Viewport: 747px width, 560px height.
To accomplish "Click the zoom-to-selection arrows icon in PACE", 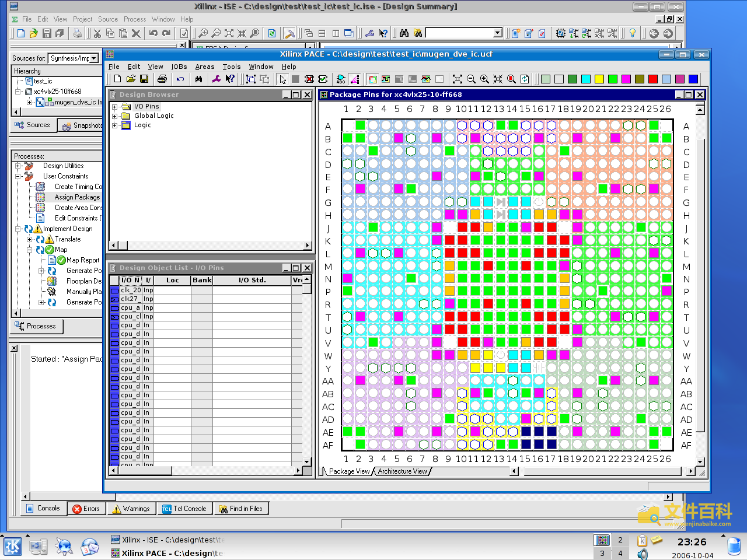I will (498, 79).
